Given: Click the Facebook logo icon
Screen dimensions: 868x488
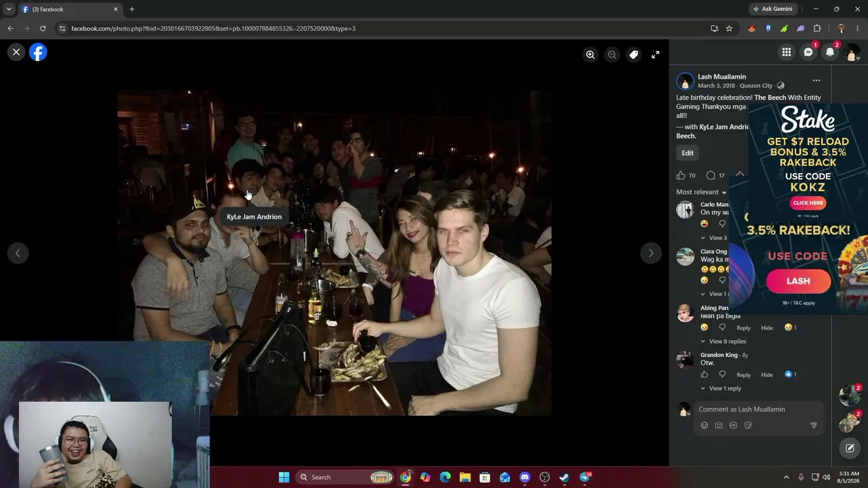Looking at the screenshot, I should coord(38,52).
